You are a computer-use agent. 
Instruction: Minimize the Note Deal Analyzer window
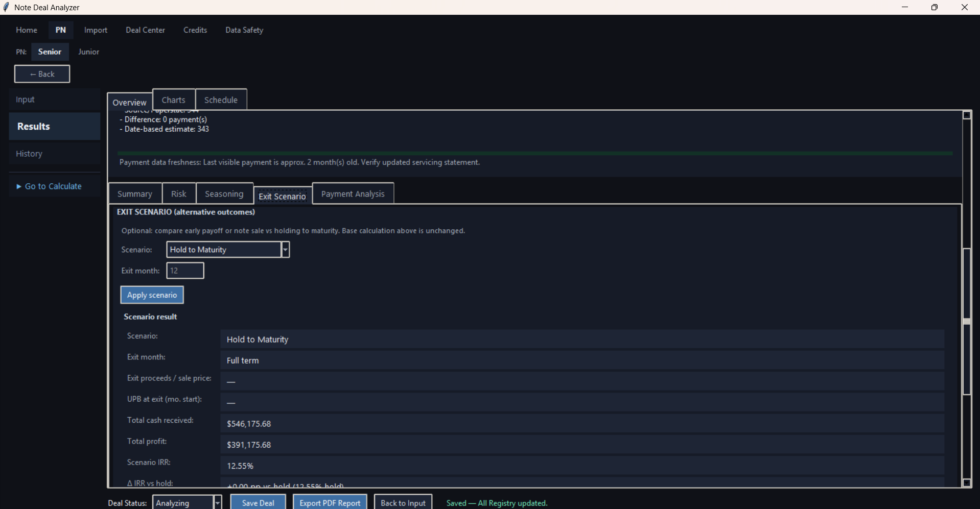point(905,7)
